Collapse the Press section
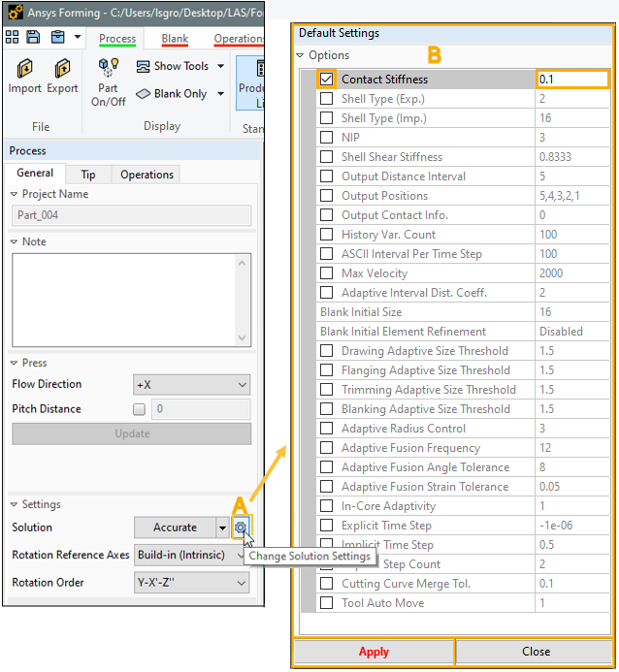Screen dimensions: 619x672 [x=15, y=363]
